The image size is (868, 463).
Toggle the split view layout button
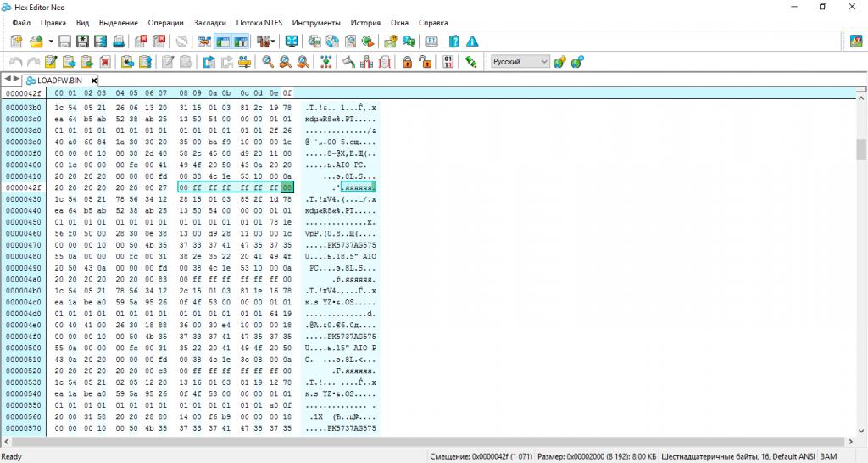pos(241,42)
